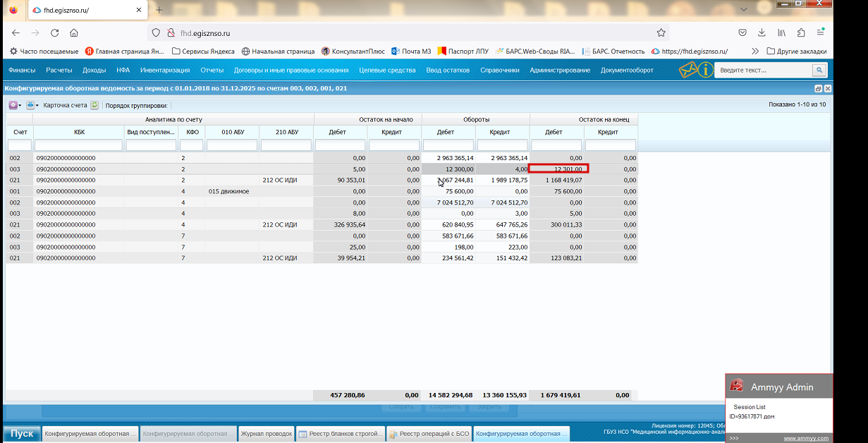Click the crossed padlock security icon
The image size is (868, 443).
coord(170,33)
